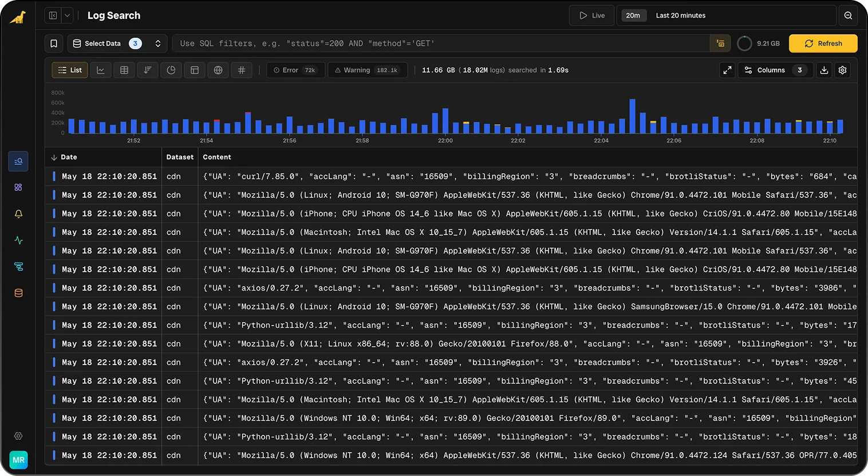Image resolution: width=868 pixels, height=476 pixels.
Task: Switch to List view
Action: point(70,70)
